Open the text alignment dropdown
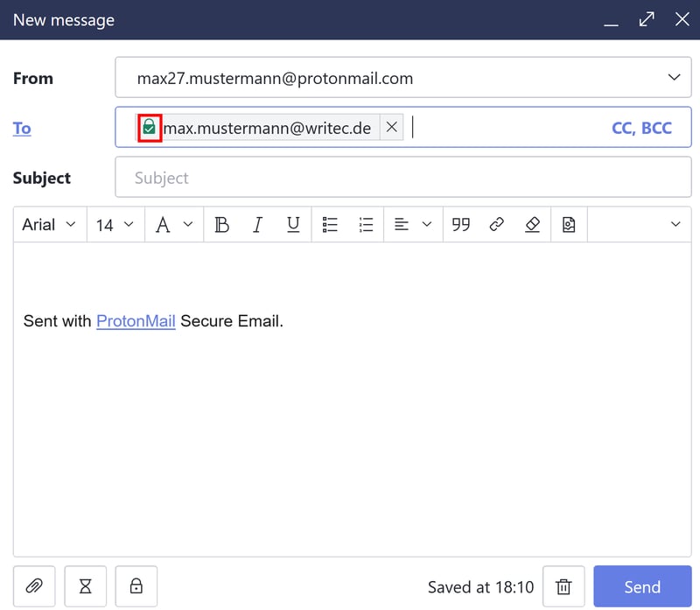 [413, 225]
